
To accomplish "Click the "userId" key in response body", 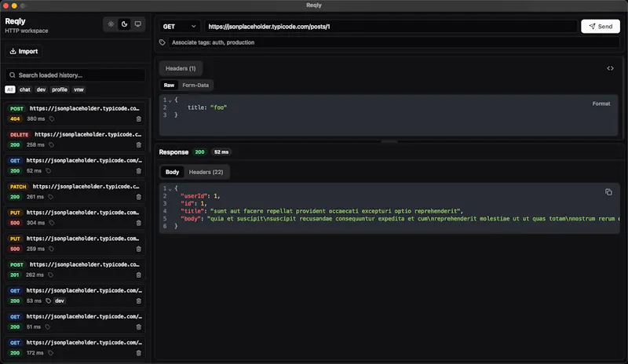I will pos(194,196).
